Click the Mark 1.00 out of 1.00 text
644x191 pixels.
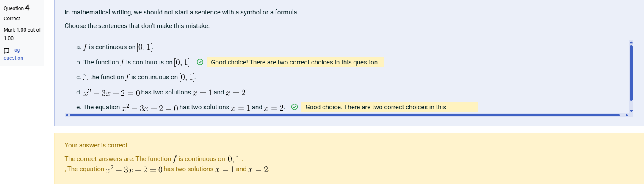(x=22, y=34)
